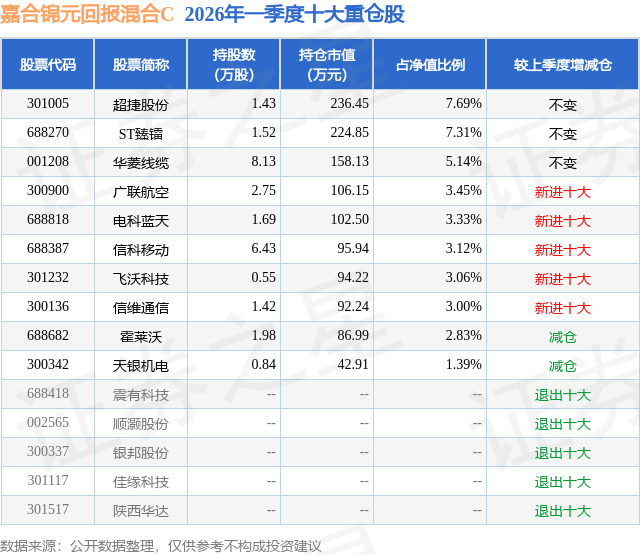Screen dimensions: 640x555
Task: Click market value 158.13
Action: [x=349, y=162]
